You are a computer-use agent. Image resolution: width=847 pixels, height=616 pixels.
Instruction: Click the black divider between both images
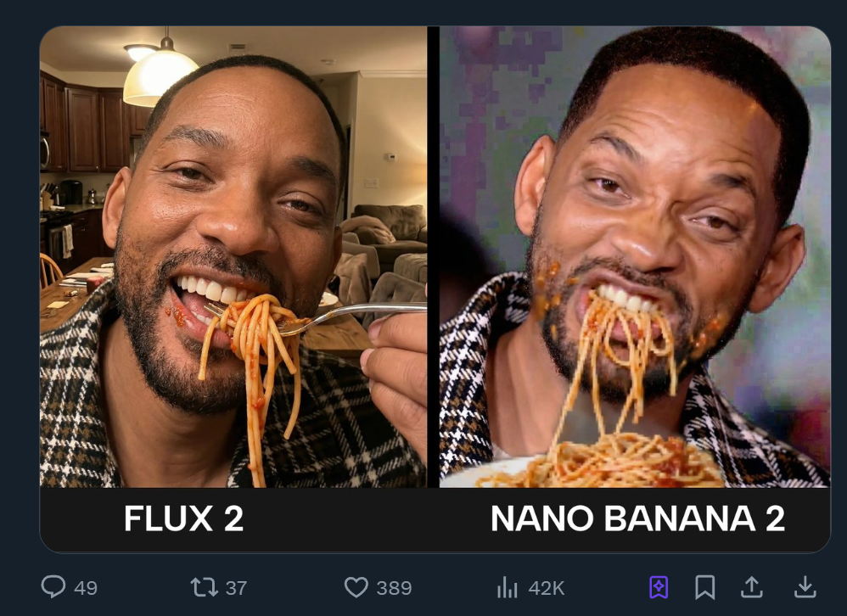point(433,255)
